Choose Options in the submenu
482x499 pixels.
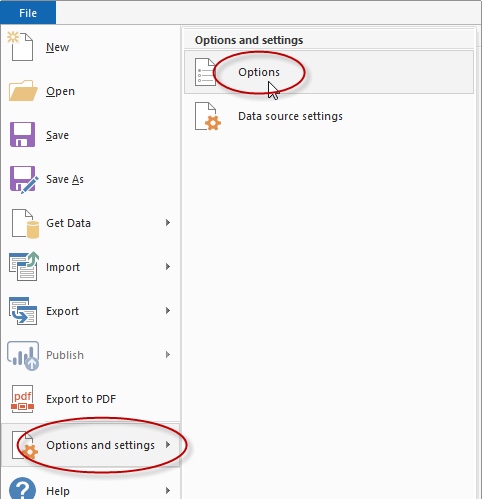tap(329, 72)
